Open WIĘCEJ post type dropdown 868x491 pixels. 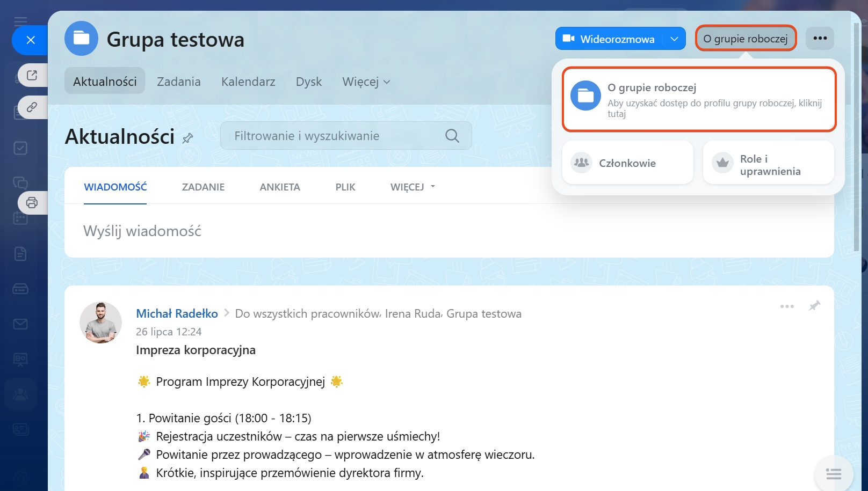412,187
